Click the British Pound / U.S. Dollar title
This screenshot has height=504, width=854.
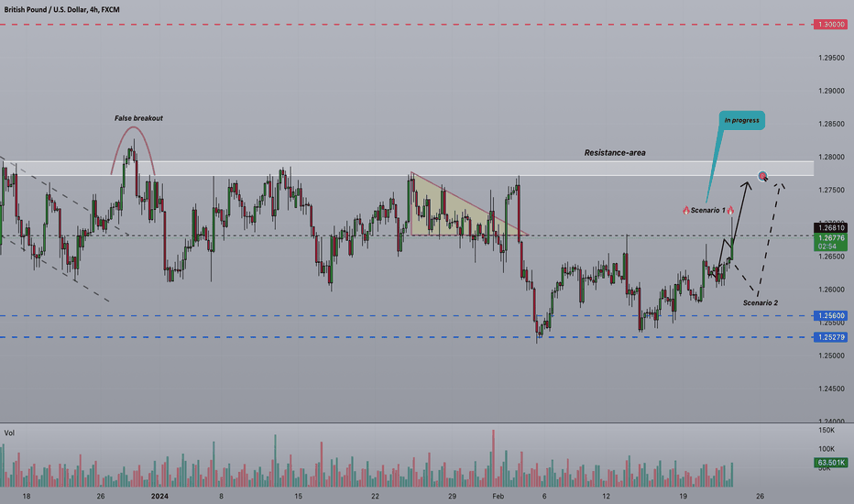point(61,9)
